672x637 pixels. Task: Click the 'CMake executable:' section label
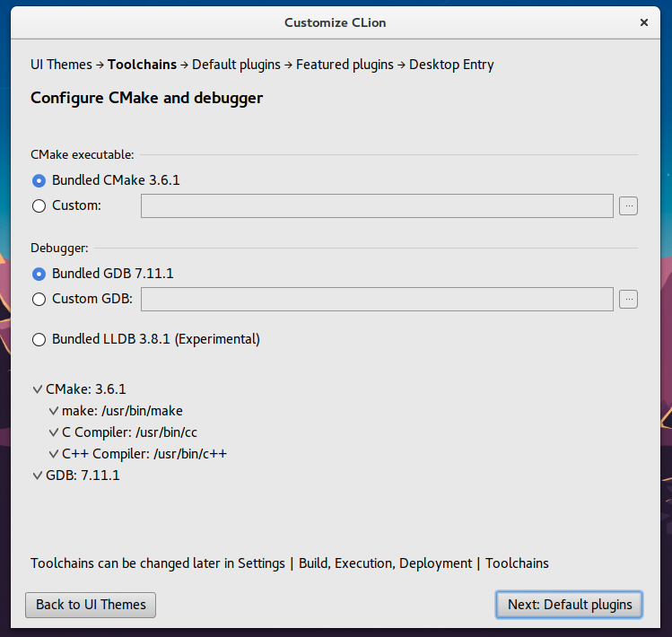click(83, 154)
